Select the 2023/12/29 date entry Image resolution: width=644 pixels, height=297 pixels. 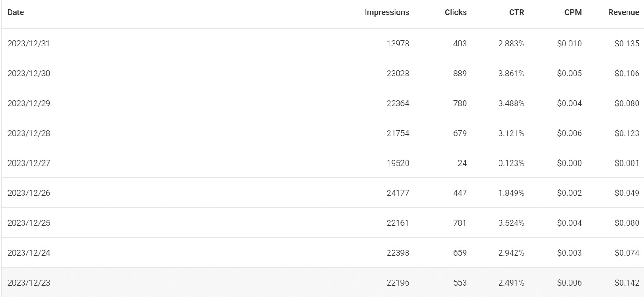point(29,103)
